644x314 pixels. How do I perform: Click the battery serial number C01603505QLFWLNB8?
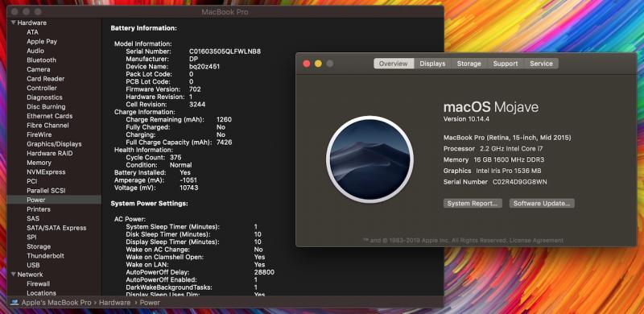point(225,52)
